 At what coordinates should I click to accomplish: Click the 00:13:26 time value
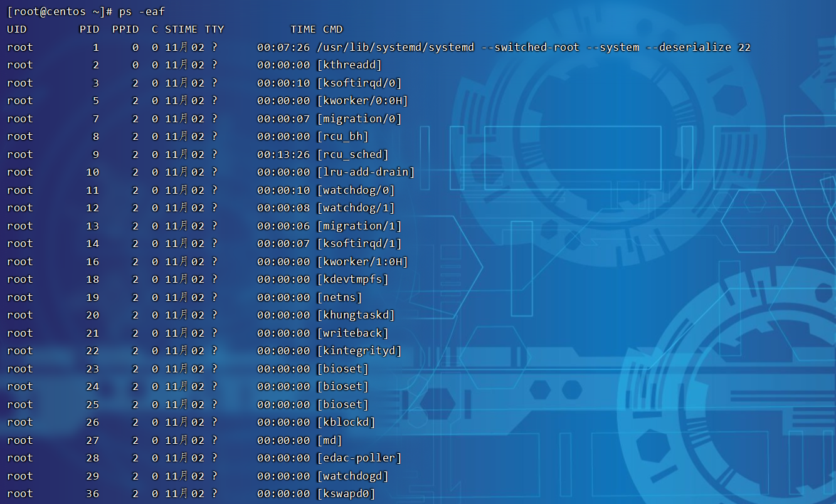click(x=283, y=154)
